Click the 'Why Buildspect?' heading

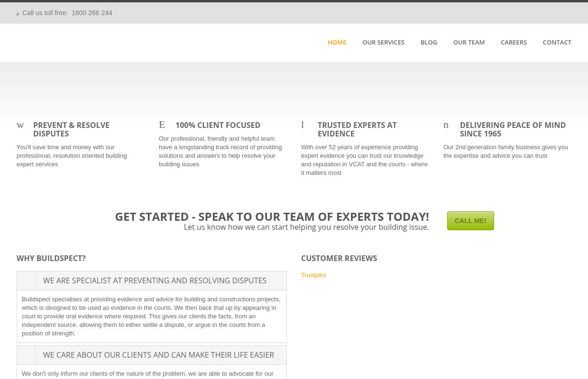coord(51,258)
